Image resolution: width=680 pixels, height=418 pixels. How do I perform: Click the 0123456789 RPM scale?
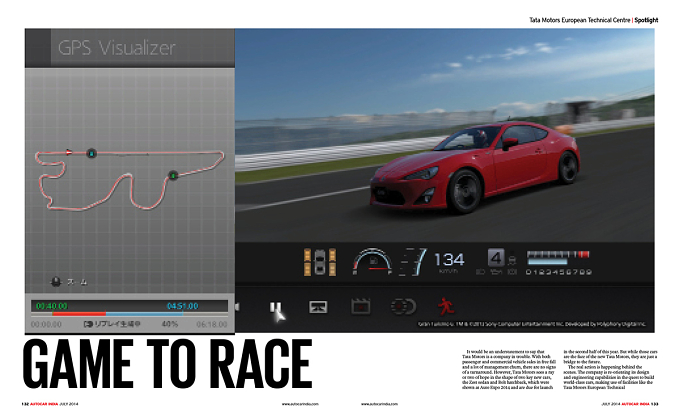[559, 272]
